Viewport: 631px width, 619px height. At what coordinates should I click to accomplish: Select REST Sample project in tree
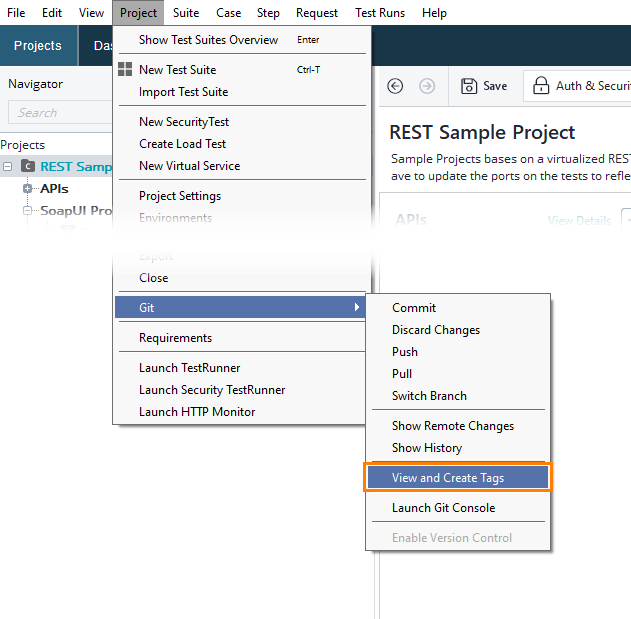tap(76, 166)
